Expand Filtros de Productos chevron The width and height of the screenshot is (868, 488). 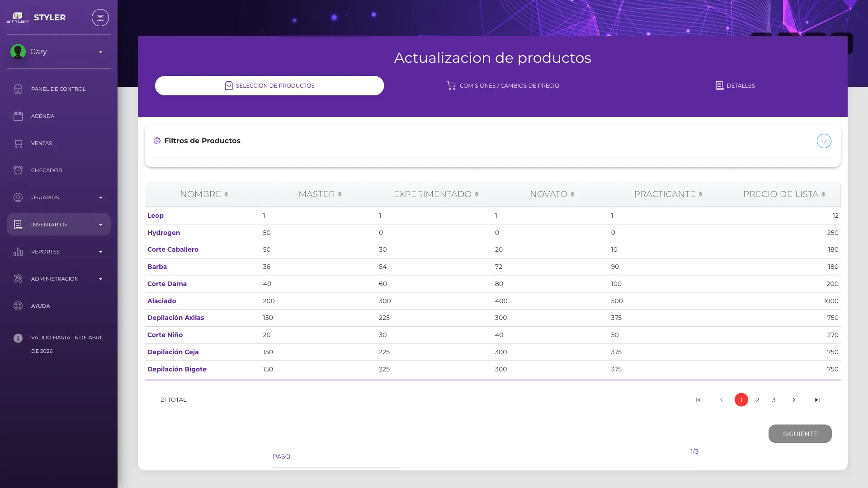(824, 141)
